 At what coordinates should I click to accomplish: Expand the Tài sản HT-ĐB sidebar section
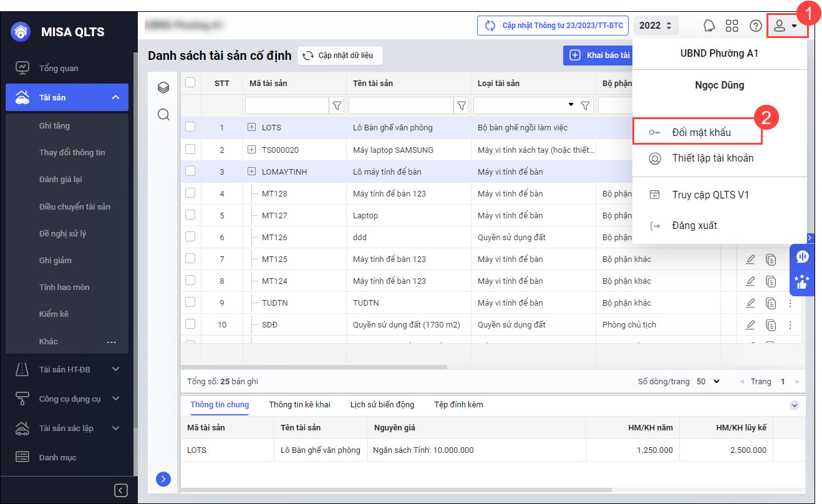point(115,369)
